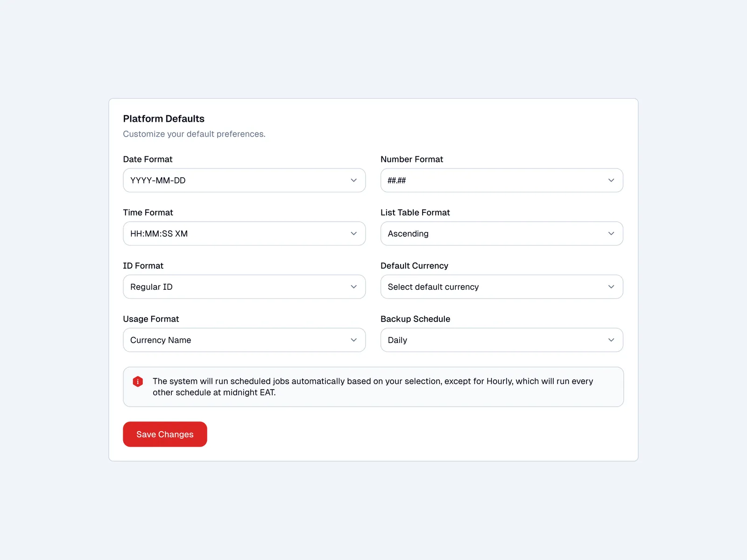The image size is (747, 560).
Task: Click the Time Format chevron arrow
Action: 353,233
